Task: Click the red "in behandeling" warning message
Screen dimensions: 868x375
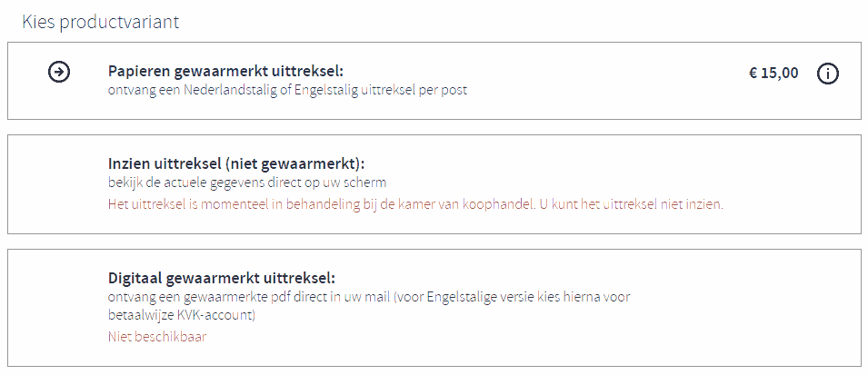Action: 415,204
